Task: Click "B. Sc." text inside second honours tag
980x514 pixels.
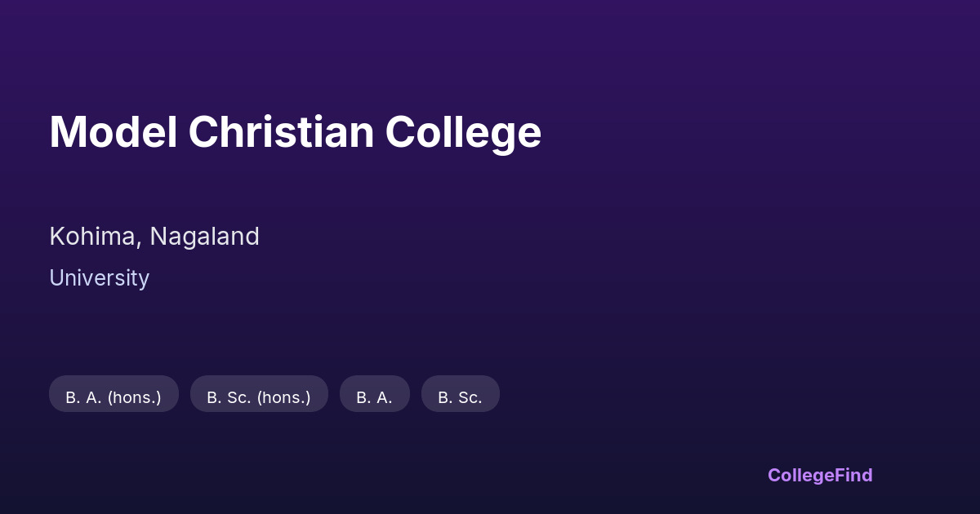Action: click(x=229, y=397)
